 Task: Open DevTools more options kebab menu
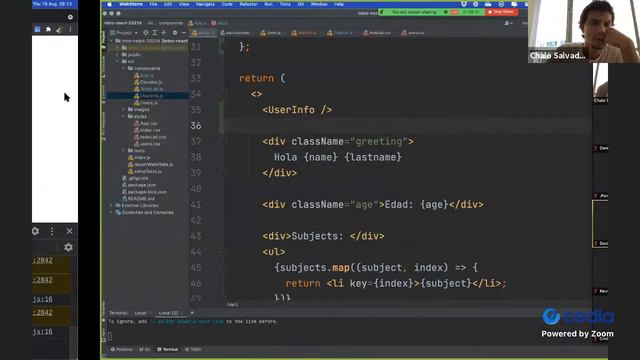tap(52, 231)
